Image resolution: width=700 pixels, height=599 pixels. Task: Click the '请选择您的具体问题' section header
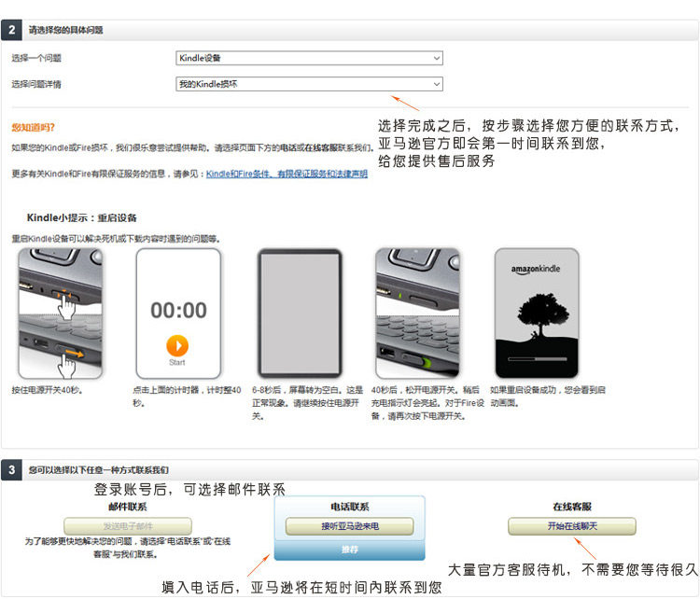click(x=65, y=30)
